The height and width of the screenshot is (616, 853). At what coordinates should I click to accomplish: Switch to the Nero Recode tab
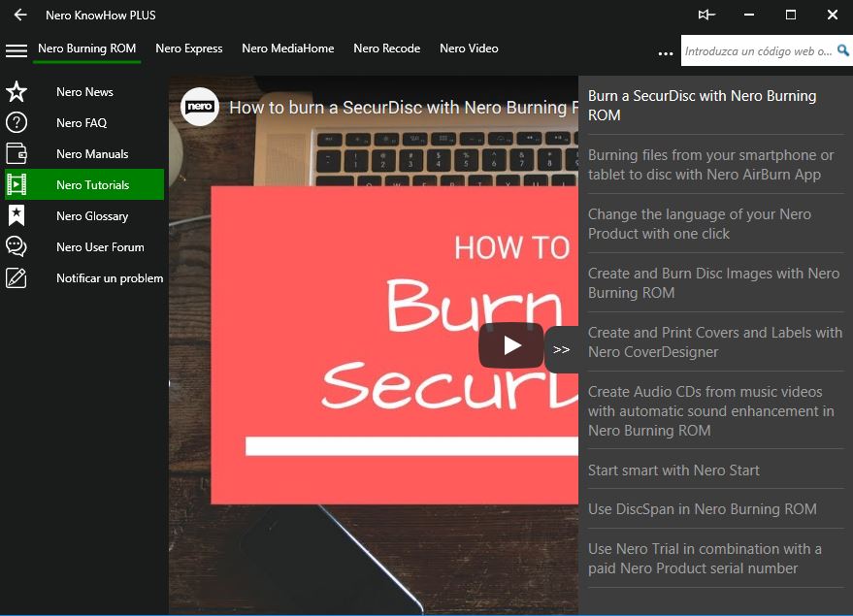pos(386,49)
